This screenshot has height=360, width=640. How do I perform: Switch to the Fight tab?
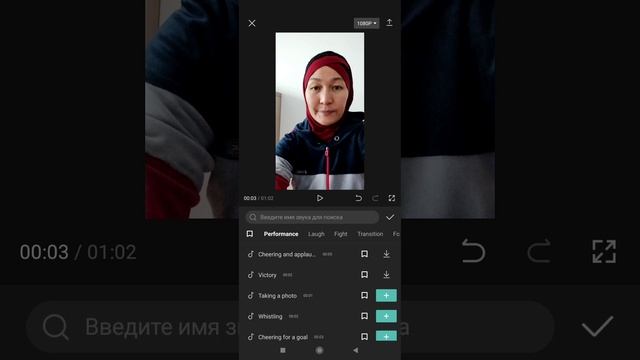340,234
